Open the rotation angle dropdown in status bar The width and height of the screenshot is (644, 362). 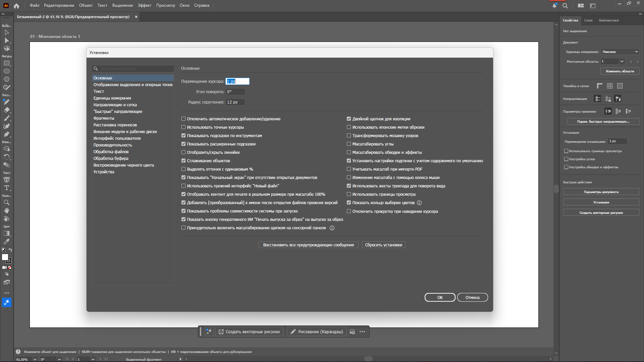point(59,359)
